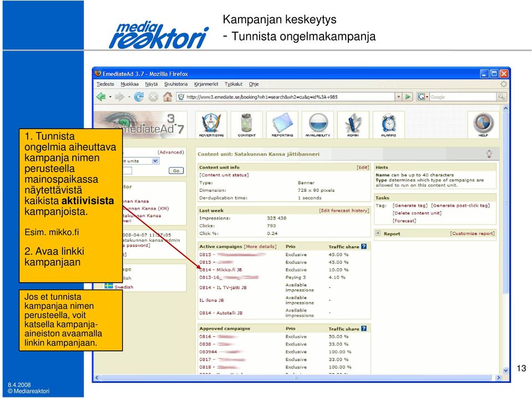Click the Google search engine icon
The width and height of the screenshot is (532, 398).
point(421,97)
